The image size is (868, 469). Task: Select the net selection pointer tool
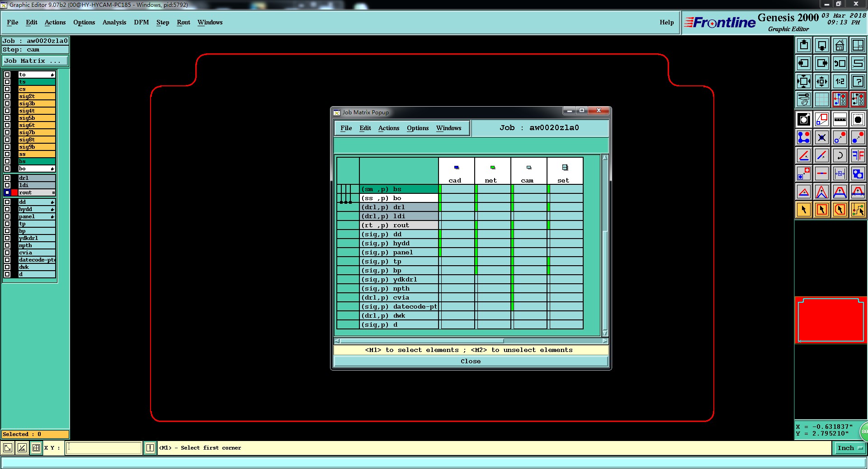pyautogui.click(x=858, y=210)
